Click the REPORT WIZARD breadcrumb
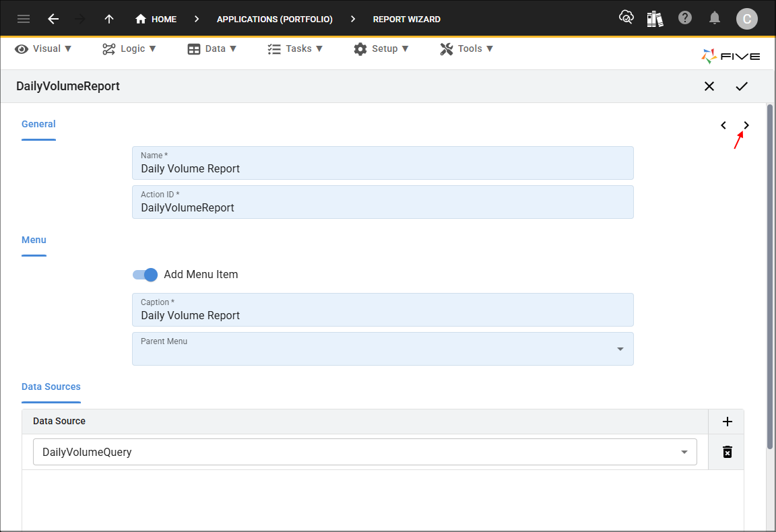The image size is (776, 532). coord(406,20)
